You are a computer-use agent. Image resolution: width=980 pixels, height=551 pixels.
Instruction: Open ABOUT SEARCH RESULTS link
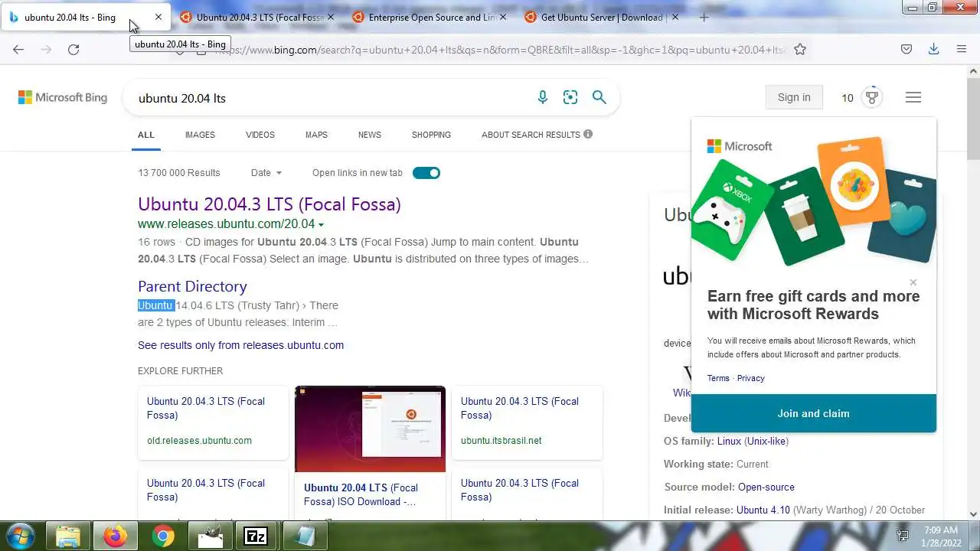pos(531,135)
